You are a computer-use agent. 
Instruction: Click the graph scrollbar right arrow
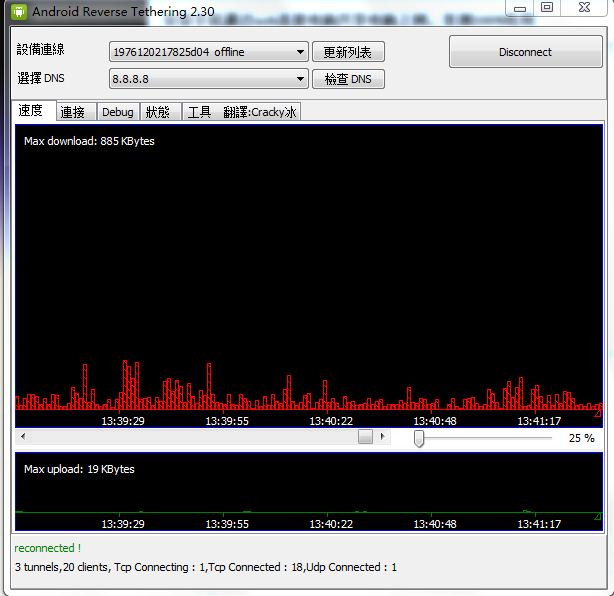(382, 436)
